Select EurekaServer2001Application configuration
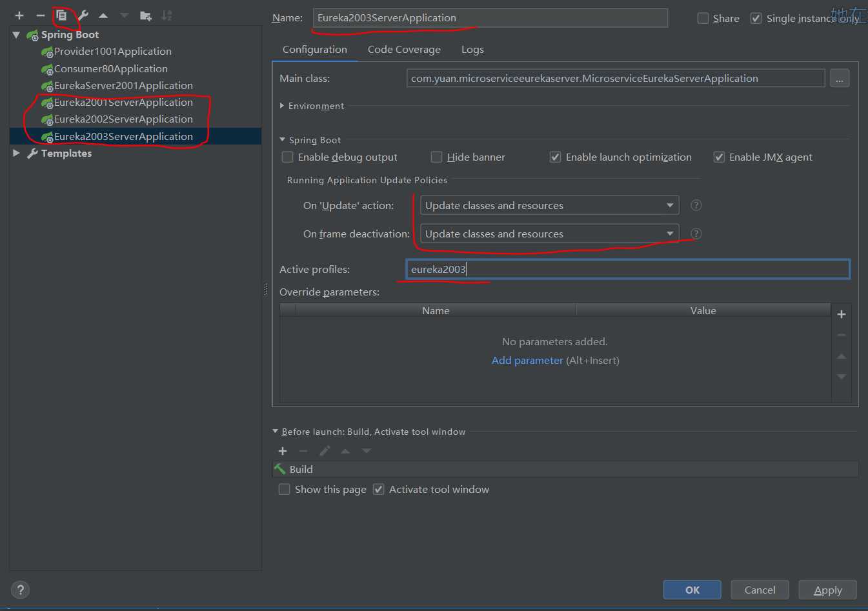 click(123, 86)
